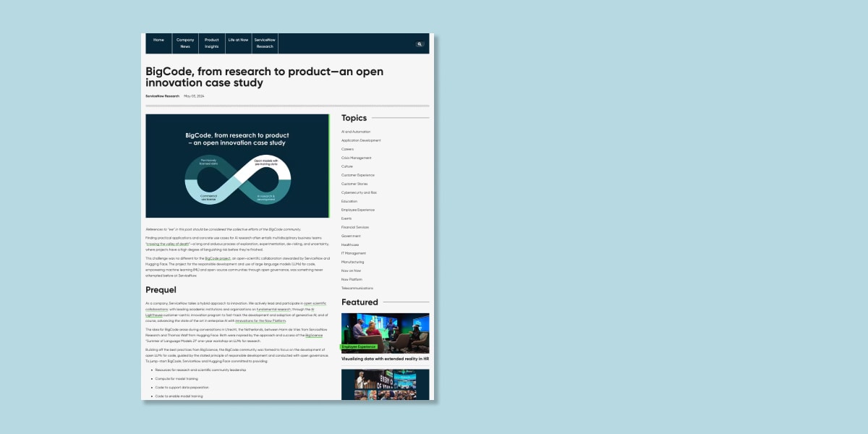Click the "Code to enable model training" bullet
868x434 pixels.
pyautogui.click(x=179, y=396)
